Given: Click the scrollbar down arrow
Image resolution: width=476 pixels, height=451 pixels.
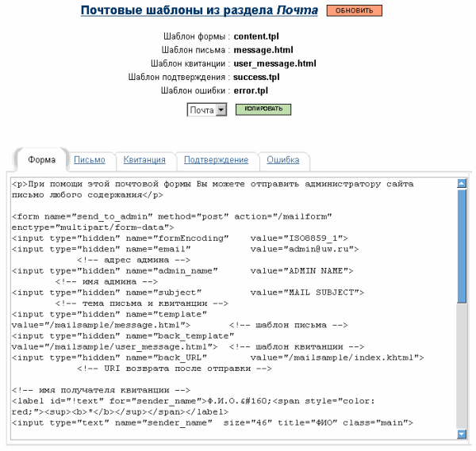Looking at the screenshot, I should (462, 434).
